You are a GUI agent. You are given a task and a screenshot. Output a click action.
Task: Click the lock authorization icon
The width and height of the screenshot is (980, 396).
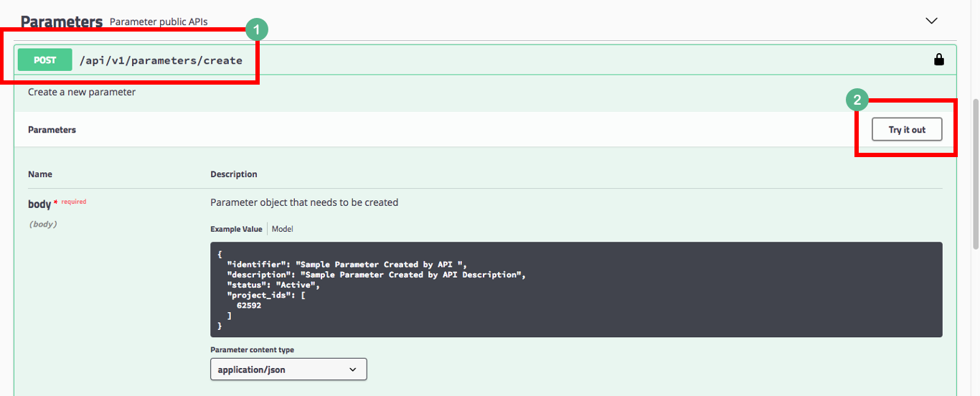click(x=938, y=60)
